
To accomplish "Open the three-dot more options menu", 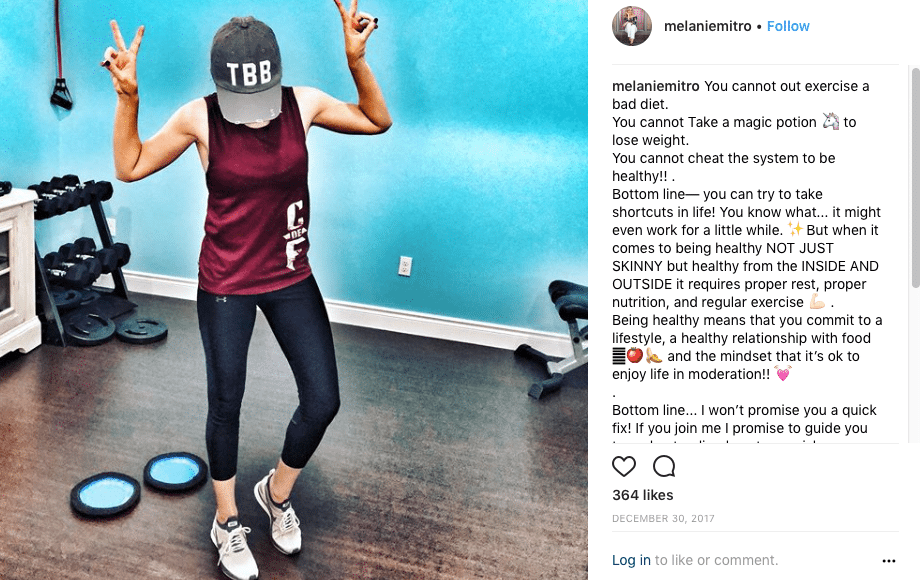I will point(888,561).
